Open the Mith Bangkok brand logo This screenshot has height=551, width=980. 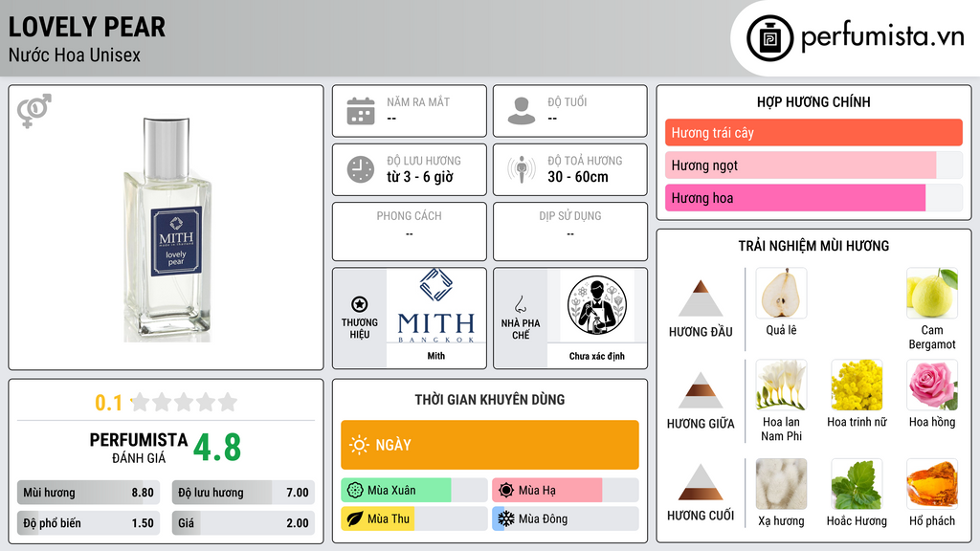(436, 305)
